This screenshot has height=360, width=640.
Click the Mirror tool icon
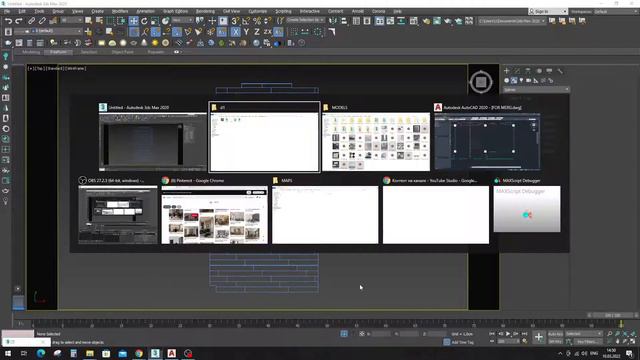[333, 20]
